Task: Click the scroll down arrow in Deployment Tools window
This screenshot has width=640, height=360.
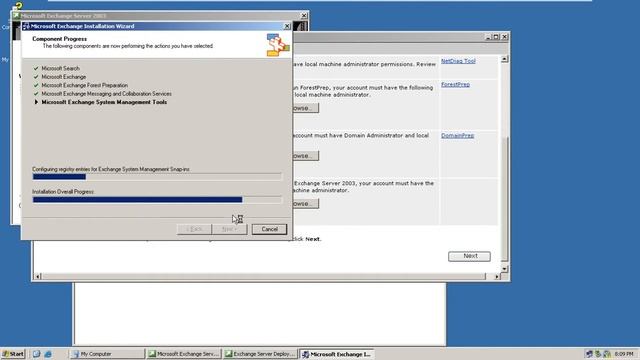Action: 504,269
